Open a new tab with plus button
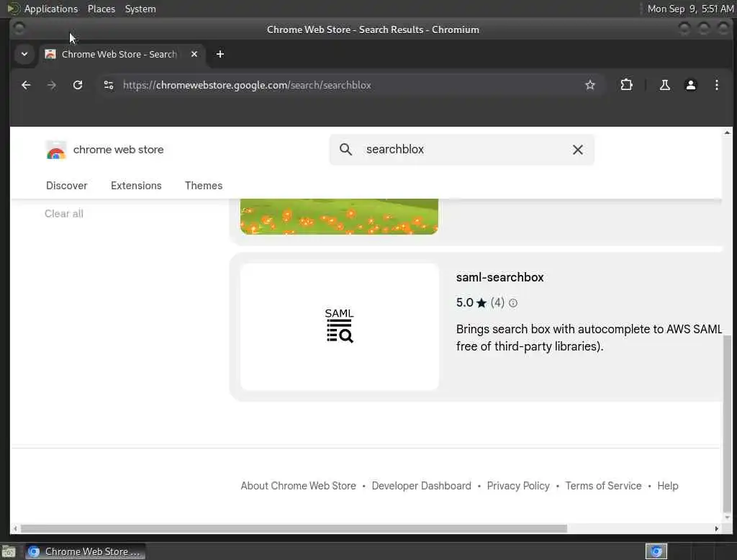 coord(220,54)
